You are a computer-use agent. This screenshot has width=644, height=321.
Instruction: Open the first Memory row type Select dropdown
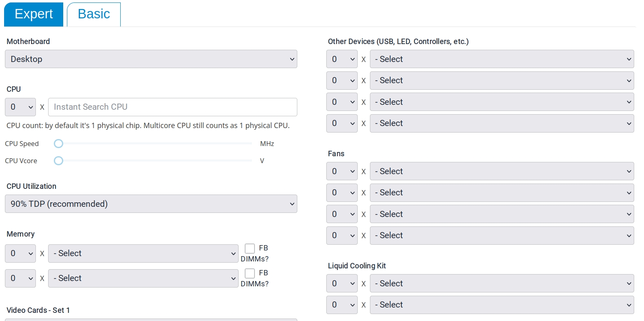[143, 253]
